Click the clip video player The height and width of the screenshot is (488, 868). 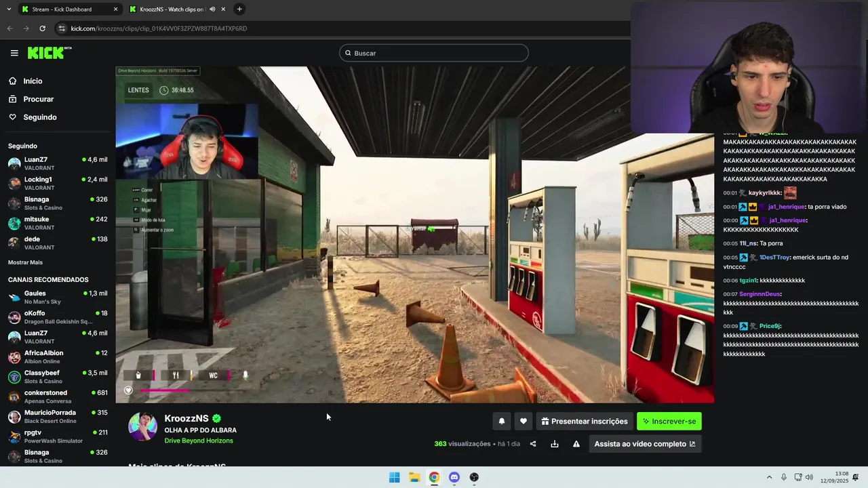pos(414,235)
